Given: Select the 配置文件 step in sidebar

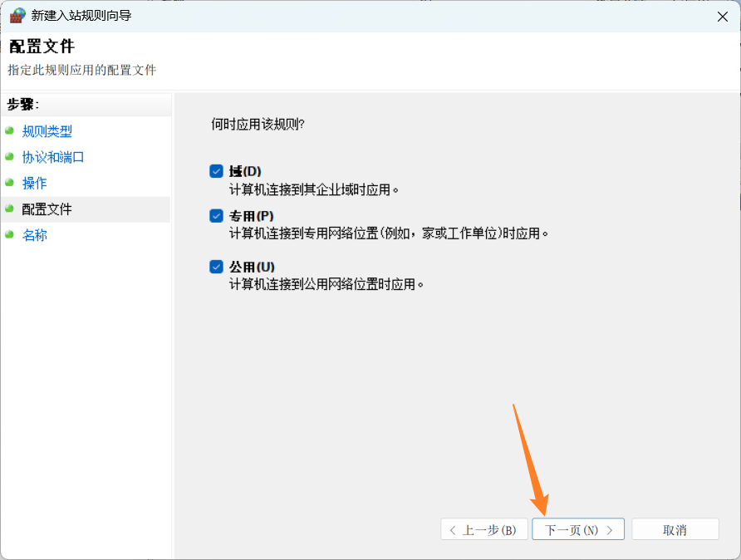Looking at the screenshot, I should point(47,209).
